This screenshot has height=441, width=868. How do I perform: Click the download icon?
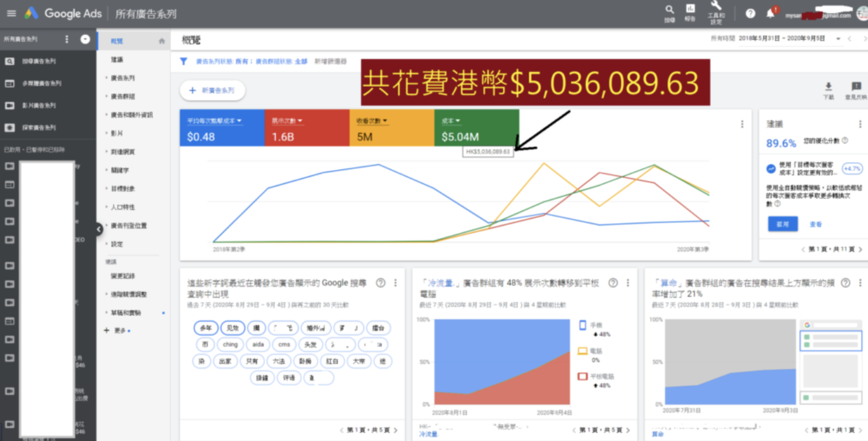coord(829,86)
